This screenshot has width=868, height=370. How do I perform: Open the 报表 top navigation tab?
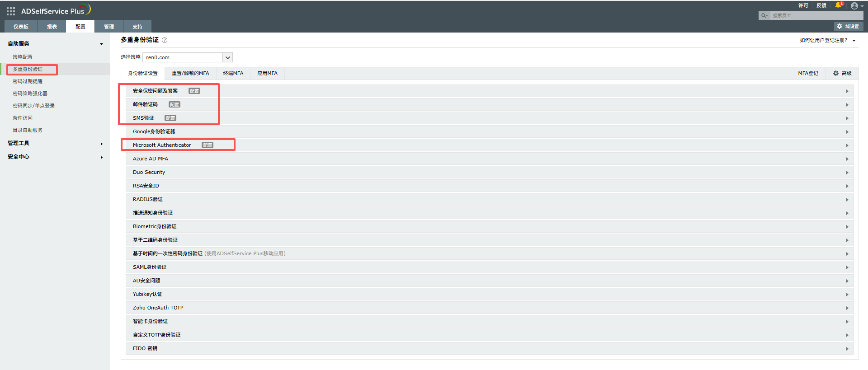(52, 27)
